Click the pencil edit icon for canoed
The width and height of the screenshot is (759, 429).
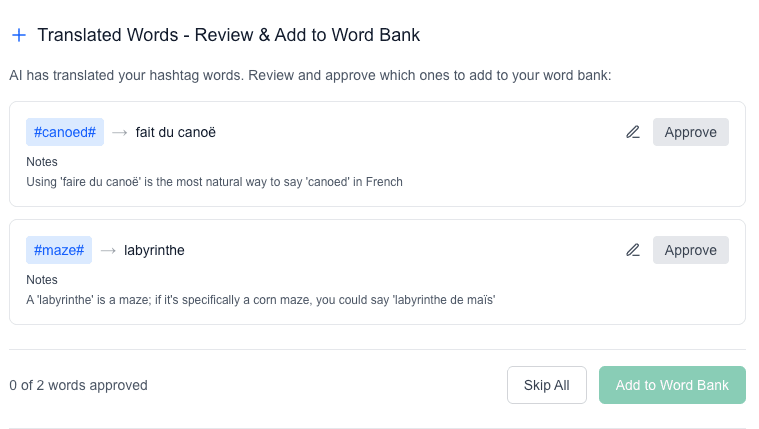(x=632, y=132)
